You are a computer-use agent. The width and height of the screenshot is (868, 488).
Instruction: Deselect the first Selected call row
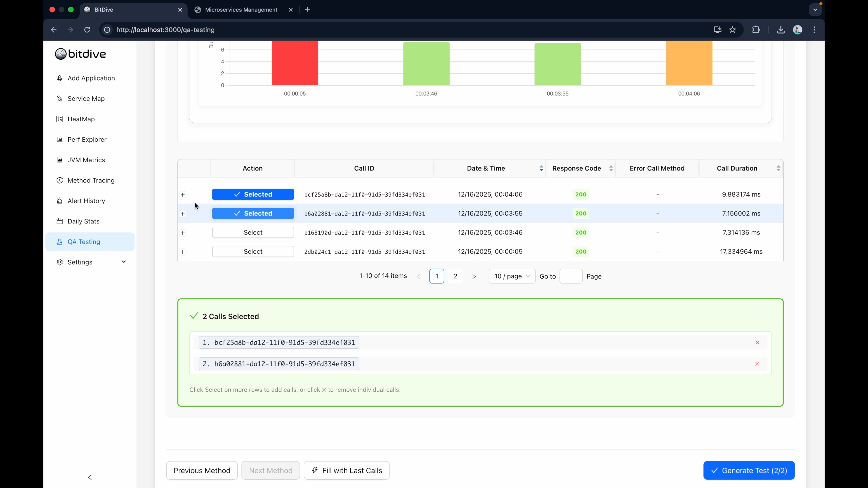point(253,194)
